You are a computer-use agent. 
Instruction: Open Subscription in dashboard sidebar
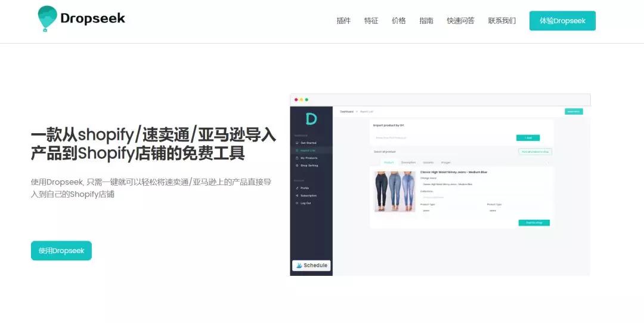click(306, 195)
